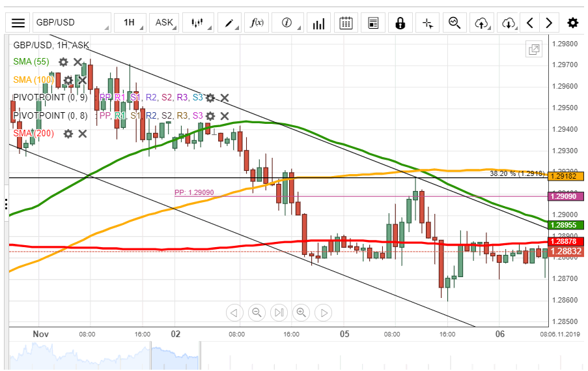Image resolution: width=588 pixels, height=371 pixels.
Task: Open the GBP/USD instrument selector
Action: coord(72,23)
